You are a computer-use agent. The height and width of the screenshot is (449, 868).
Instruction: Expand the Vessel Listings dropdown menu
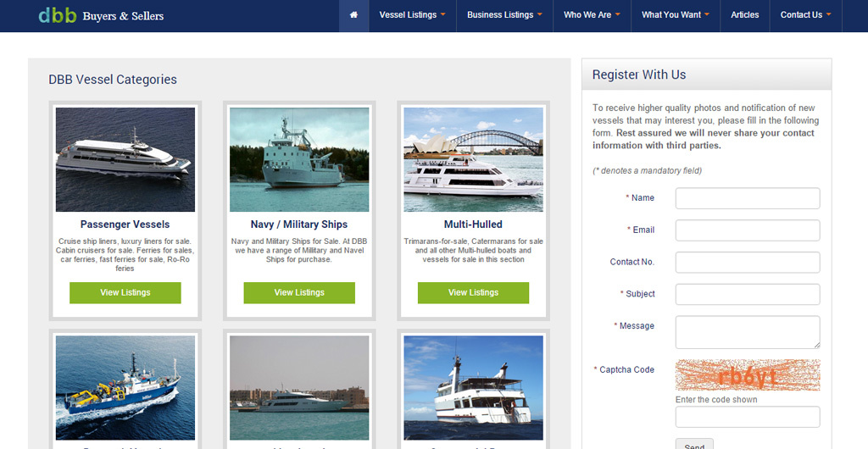coord(412,15)
